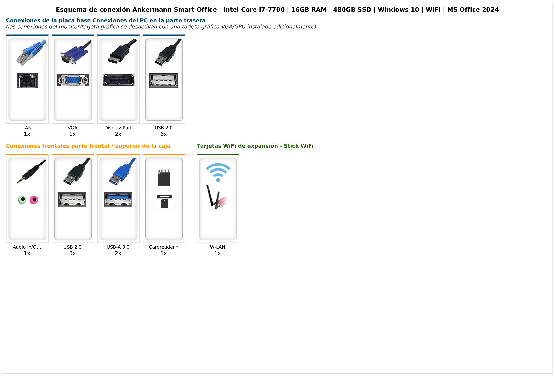Click the rear USB 2.0 socket image
The width and height of the screenshot is (555, 392).
[x=163, y=80]
